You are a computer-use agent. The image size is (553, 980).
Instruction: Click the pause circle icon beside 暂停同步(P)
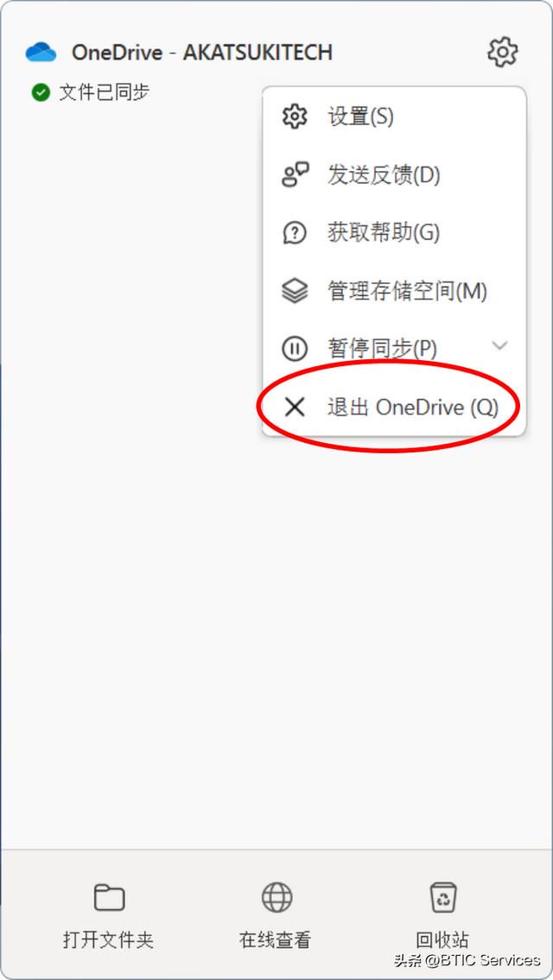pyautogui.click(x=295, y=349)
